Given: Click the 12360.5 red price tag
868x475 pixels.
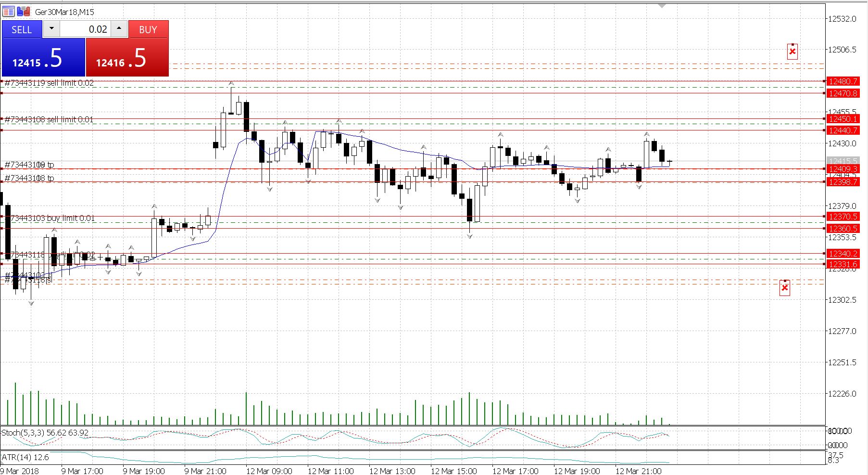Looking at the screenshot, I should click(843, 229).
